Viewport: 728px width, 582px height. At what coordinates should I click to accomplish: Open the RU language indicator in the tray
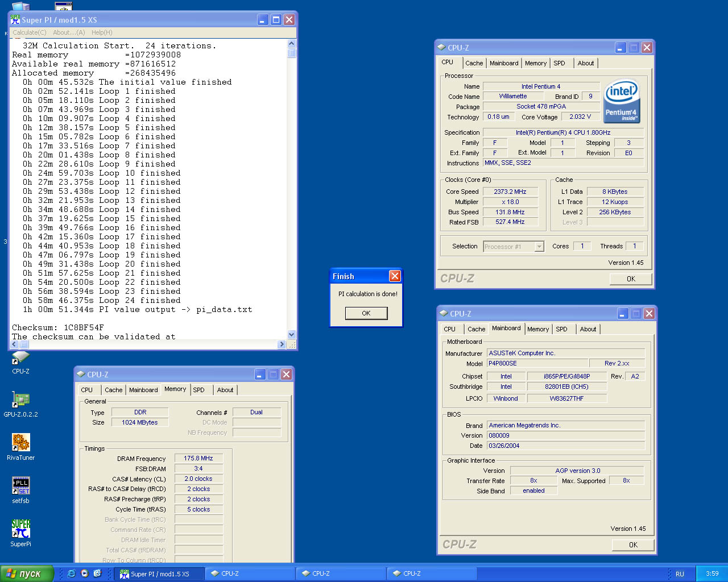680,573
